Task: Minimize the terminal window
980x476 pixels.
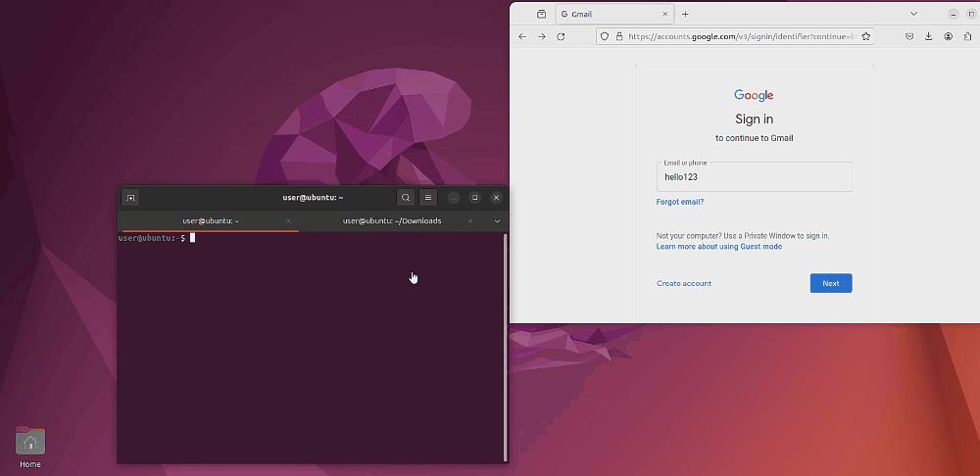Action: click(454, 198)
